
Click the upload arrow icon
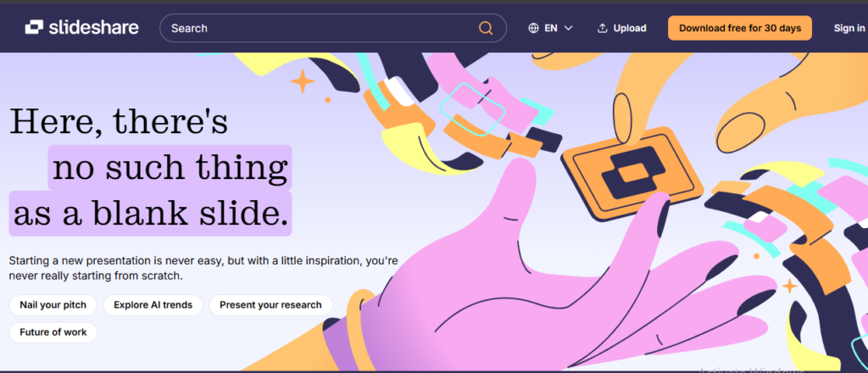[x=603, y=28]
